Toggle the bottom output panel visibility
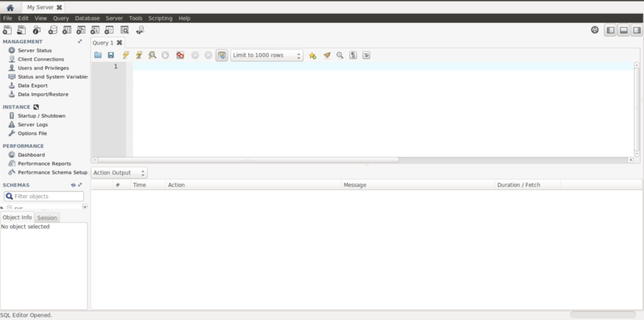Image resolution: width=644 pixels, height=320 pixels. (x=623, y=30)
